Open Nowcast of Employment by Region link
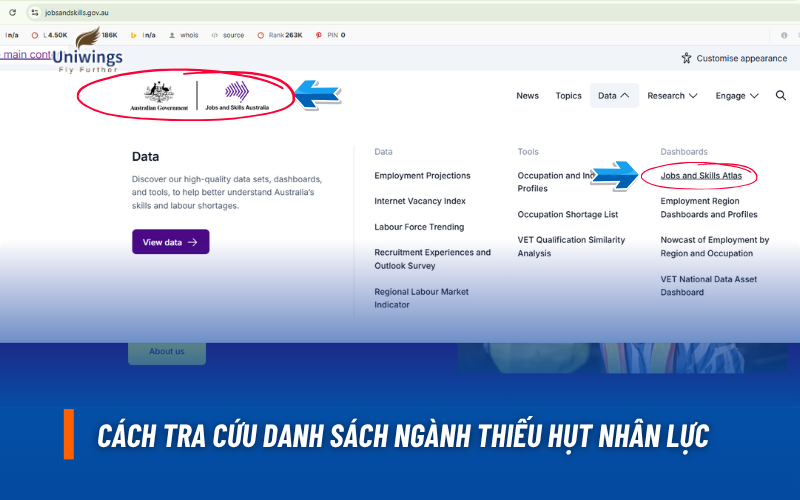Screen dimensions: 800x500 pyautogui.click(x=714, y=246)
